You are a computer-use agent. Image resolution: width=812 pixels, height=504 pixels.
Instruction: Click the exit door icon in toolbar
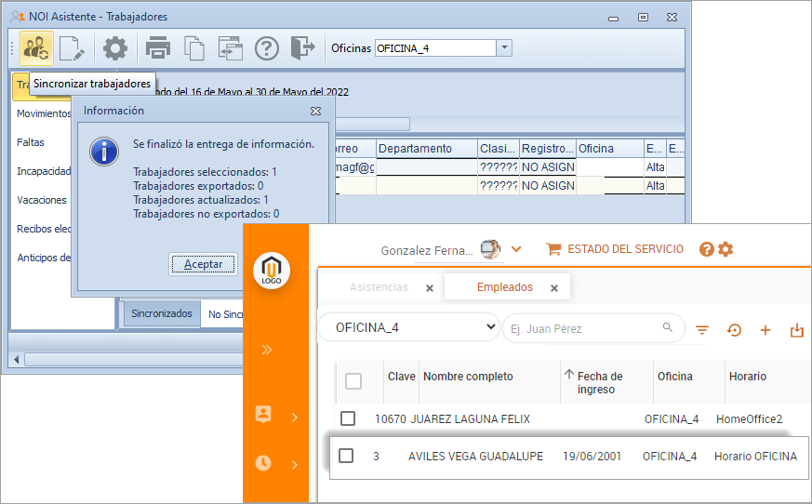click(x=302, y=48)
